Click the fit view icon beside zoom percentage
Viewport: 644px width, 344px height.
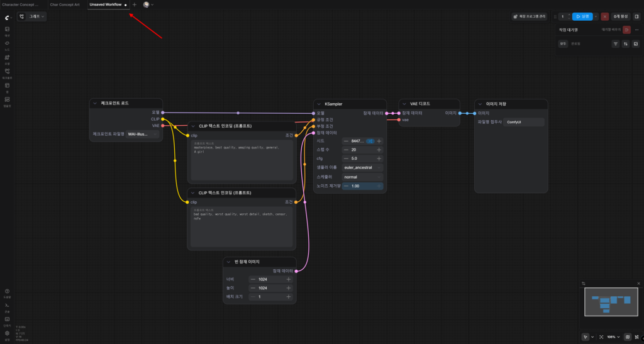click(601, 337)
